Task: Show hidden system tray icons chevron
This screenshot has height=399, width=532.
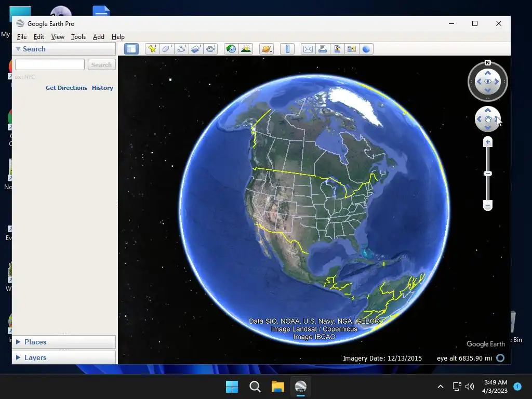Action: tap(441, 387)
